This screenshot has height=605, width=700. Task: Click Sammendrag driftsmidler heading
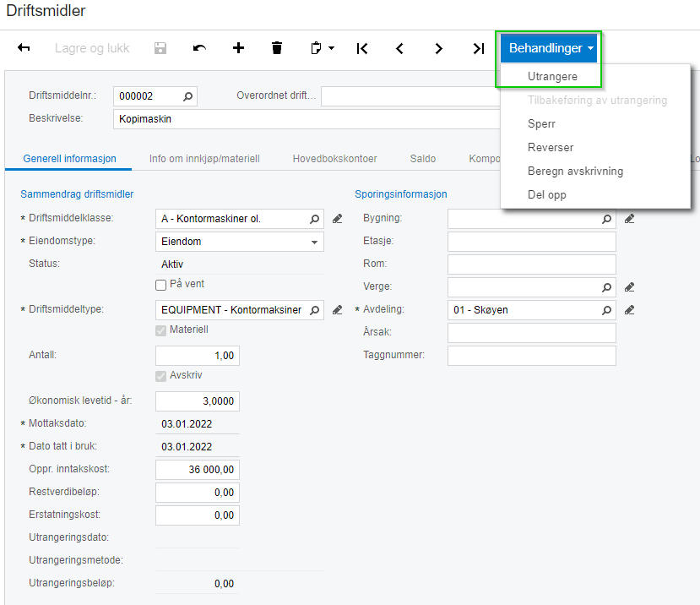tap(77, 194)
